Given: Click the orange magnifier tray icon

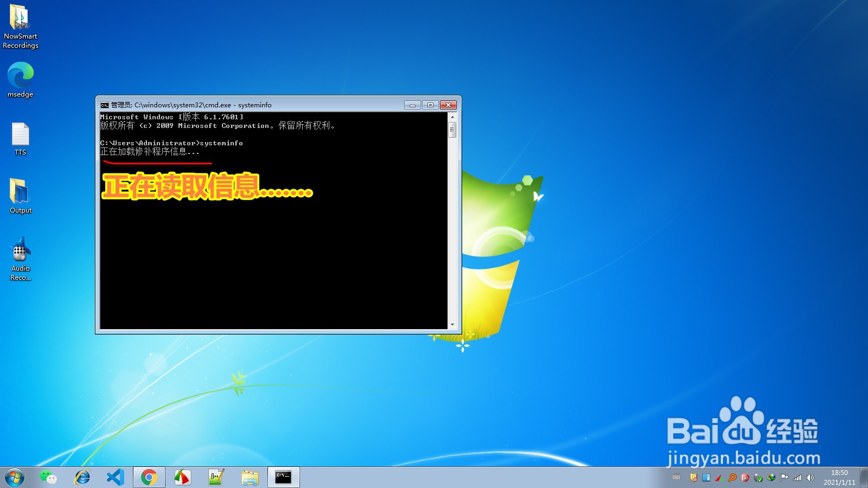Looking at the screenshot, I should (x=732, y=478).
